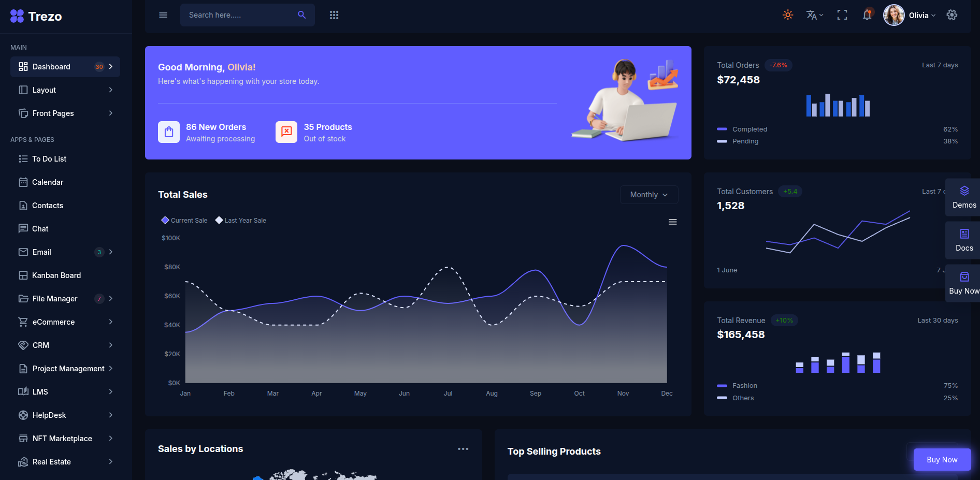Open the Demos side panel button
This screenshot has height=480, width=980.
964,197
